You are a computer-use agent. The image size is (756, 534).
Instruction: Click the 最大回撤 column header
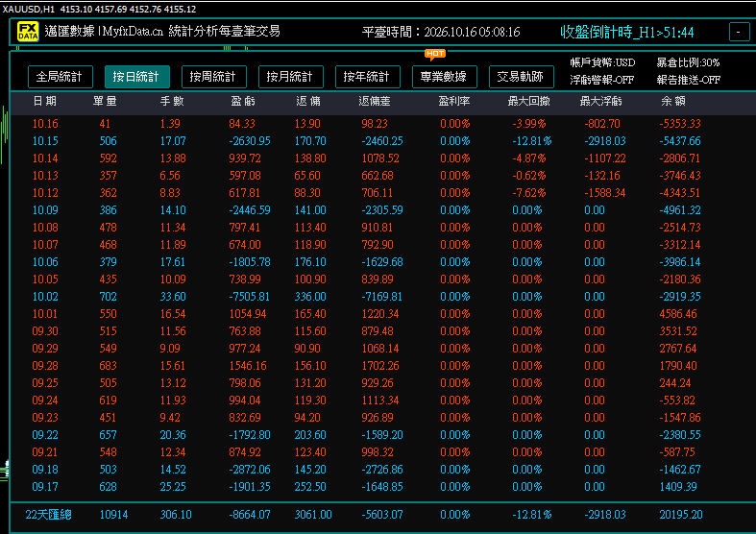coord(529,101)
